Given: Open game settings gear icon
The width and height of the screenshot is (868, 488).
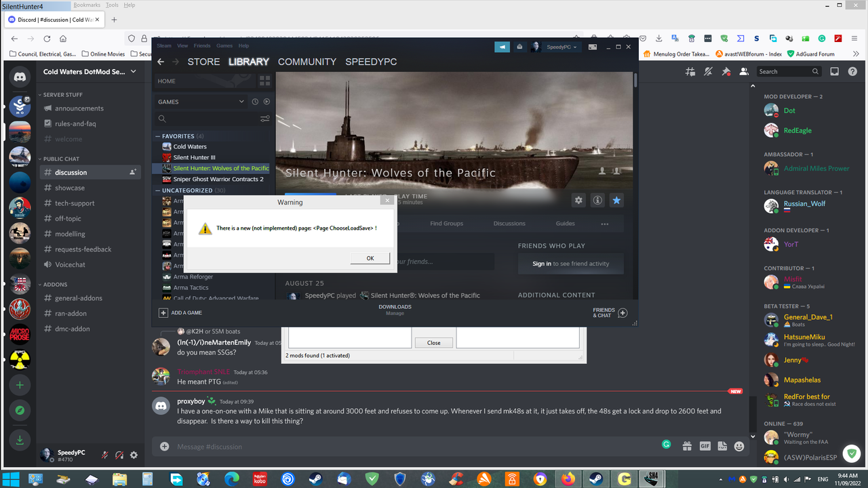Looking at the screenshot, I should point(578,200).
